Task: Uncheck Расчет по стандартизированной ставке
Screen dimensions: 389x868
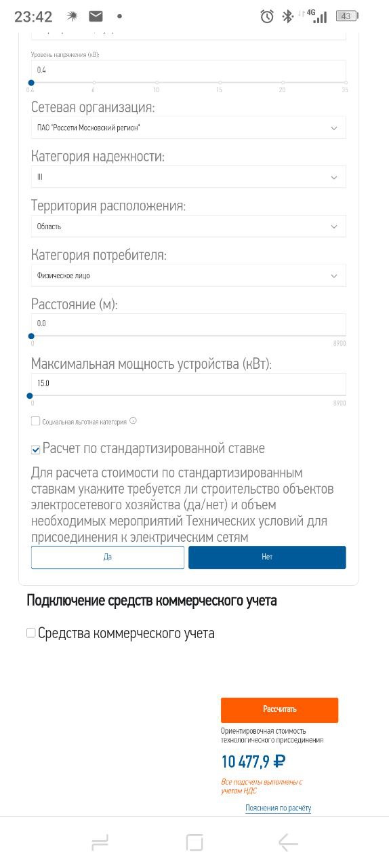Action: [36, 450]
